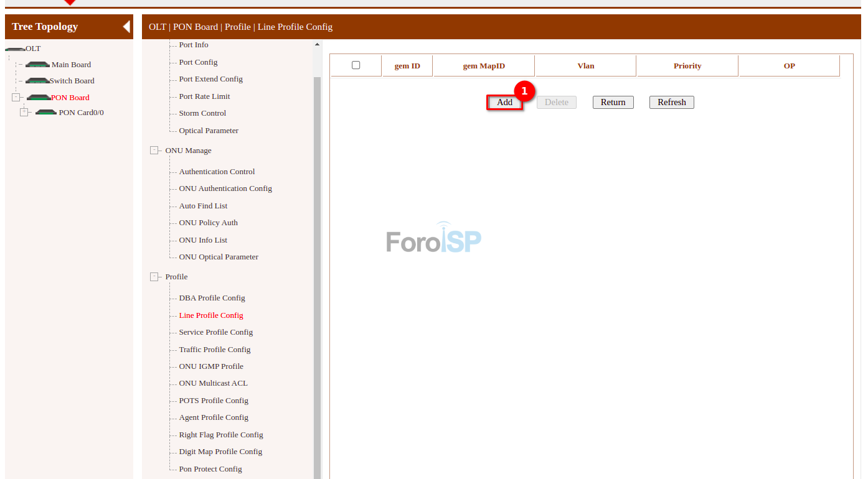Click the Return button
The width and height of the screenshot is (868, 479).
(x=613, y=103)
